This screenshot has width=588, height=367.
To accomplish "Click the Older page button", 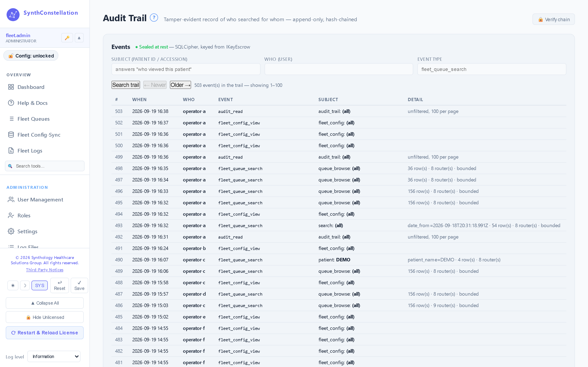I will [180, 85].
